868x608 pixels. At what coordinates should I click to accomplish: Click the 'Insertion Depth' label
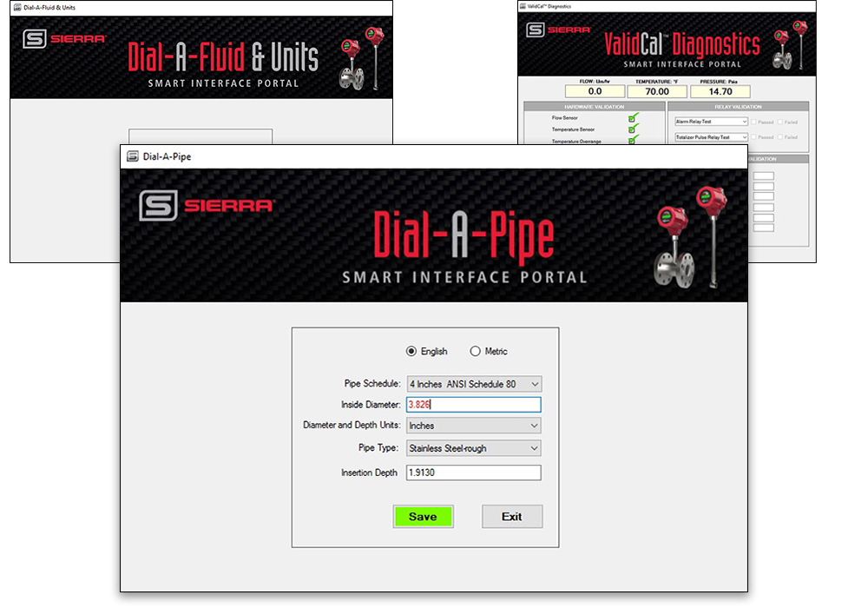pyautogui.click(x=369, y=473)
